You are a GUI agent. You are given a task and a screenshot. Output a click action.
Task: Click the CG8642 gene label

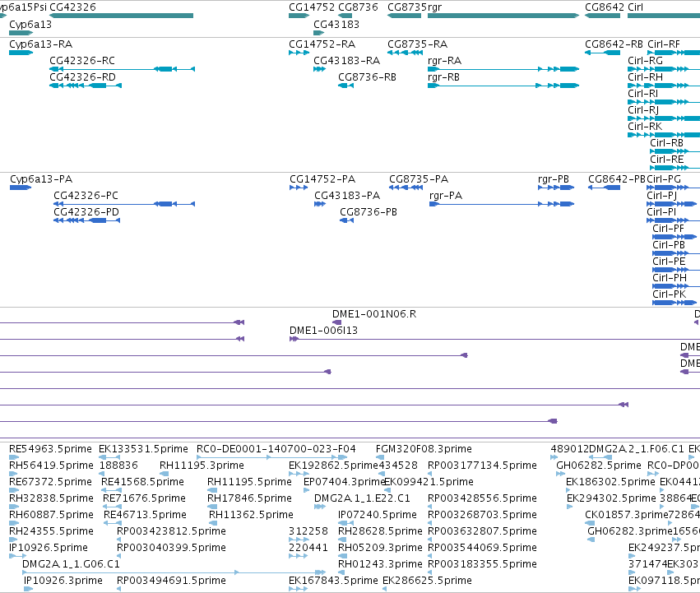tap(605, 7)
